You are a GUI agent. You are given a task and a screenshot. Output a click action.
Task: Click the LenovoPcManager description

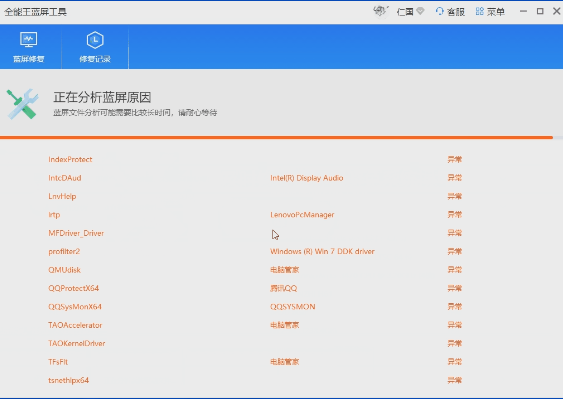point(302,215)
